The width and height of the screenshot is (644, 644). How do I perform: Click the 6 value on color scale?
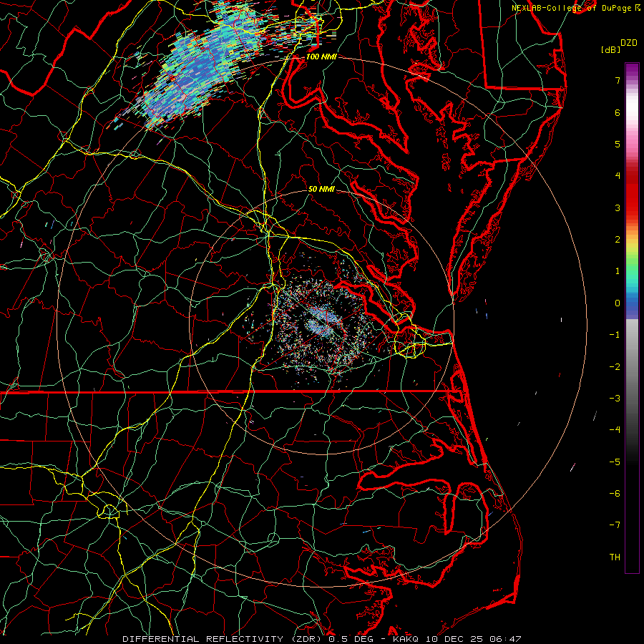[618, 112]
